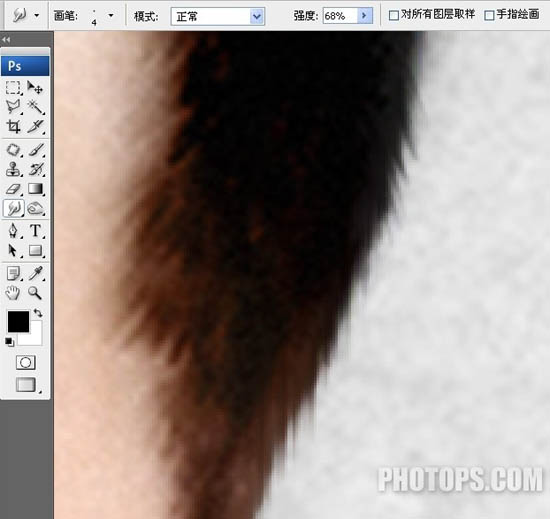Enable 对所有图层取样 checkbox
The height and width of the screenshot is (519, 550).
click(x=394, y=15)
